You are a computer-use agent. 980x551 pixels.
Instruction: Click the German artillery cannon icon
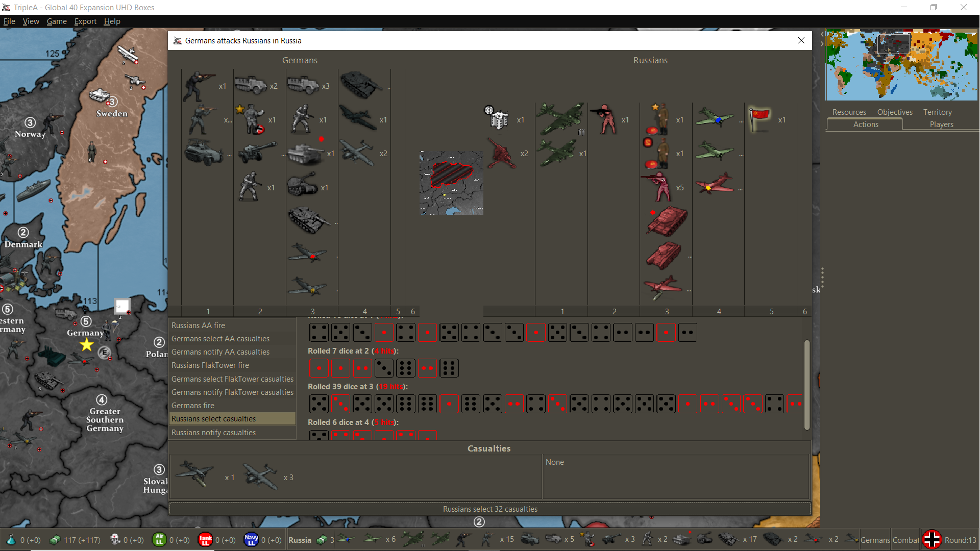257,152
